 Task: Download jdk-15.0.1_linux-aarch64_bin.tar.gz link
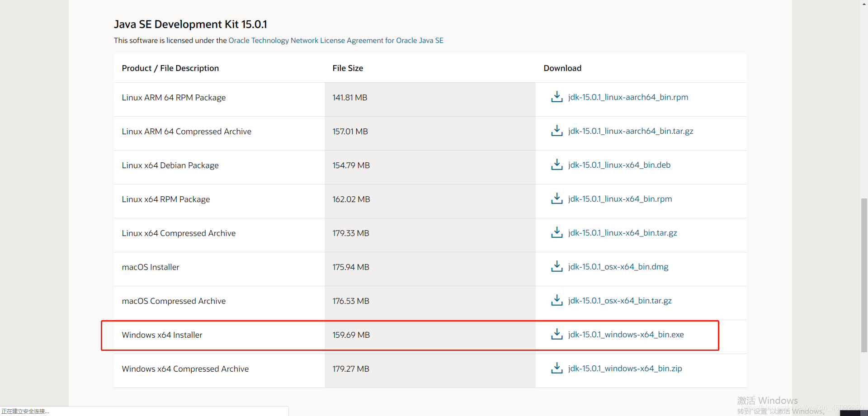[631, 131]
